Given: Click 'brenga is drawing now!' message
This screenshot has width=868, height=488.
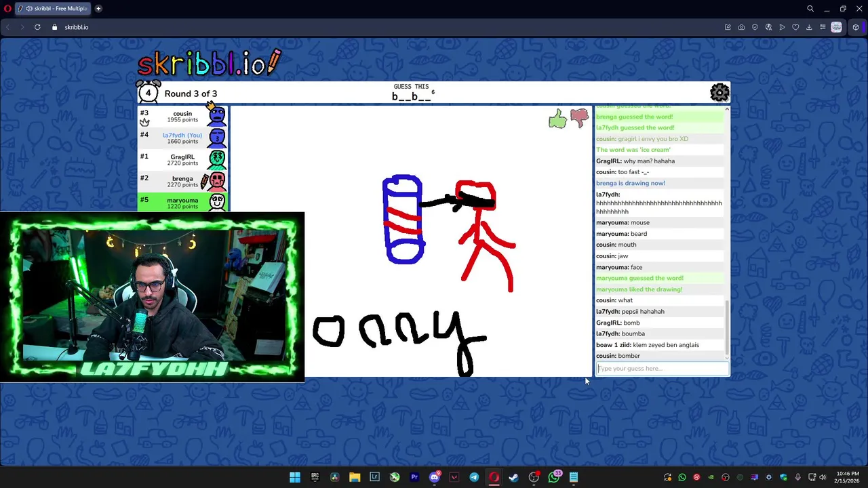Looking at the screenshot, I should point(631,183).
